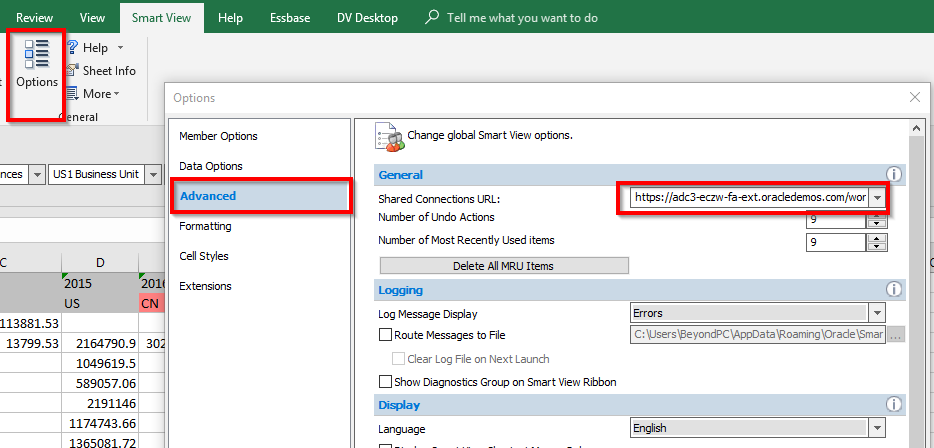The image size is (934, 448).
Task: Select the Formatting options category
Action: point(205,226)
